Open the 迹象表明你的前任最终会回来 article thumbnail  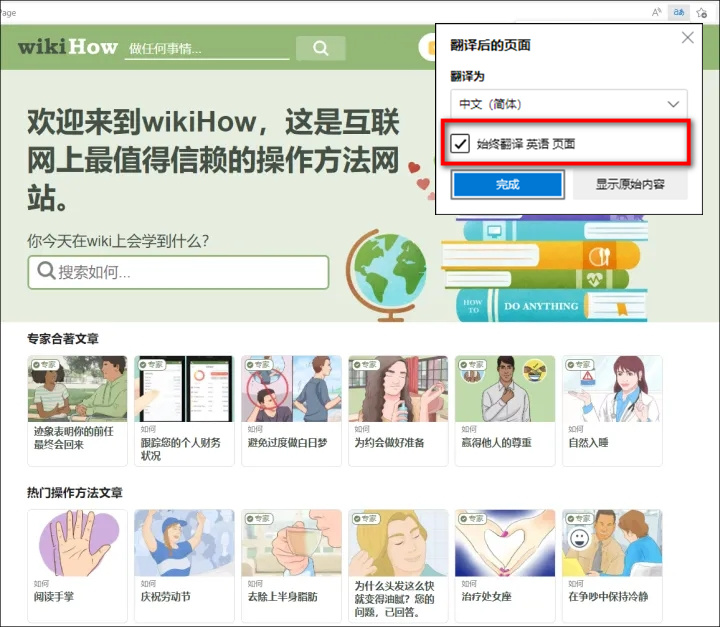(77, 389)
